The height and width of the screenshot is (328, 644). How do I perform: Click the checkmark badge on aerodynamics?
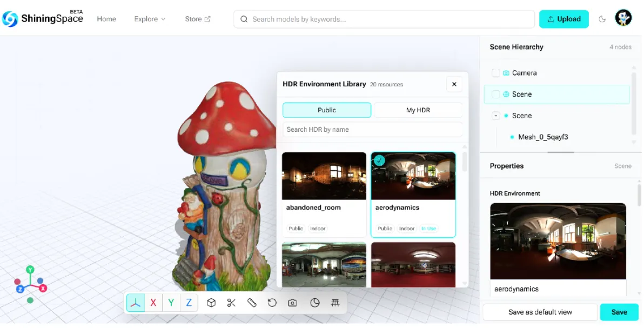(x=379, y=160)
